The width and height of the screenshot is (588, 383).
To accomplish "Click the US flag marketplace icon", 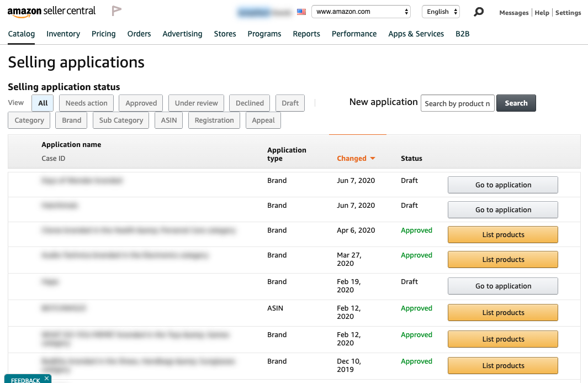I will click(301, 12).
